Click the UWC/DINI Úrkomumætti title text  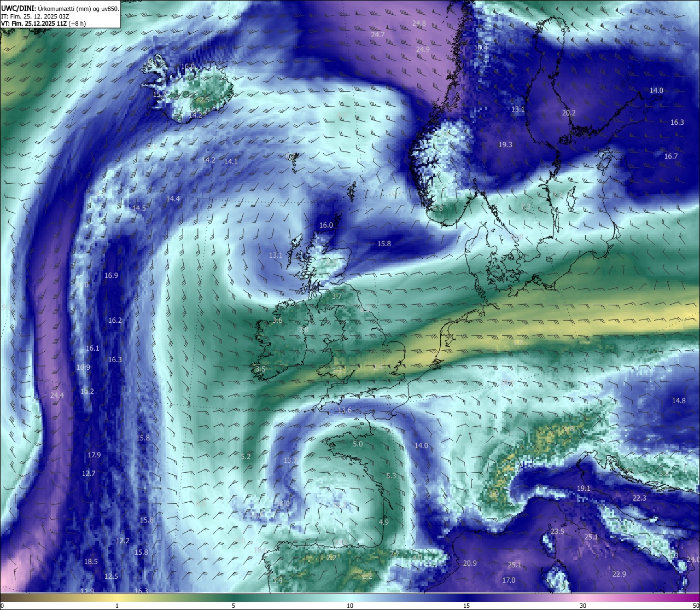coord(60,9)
